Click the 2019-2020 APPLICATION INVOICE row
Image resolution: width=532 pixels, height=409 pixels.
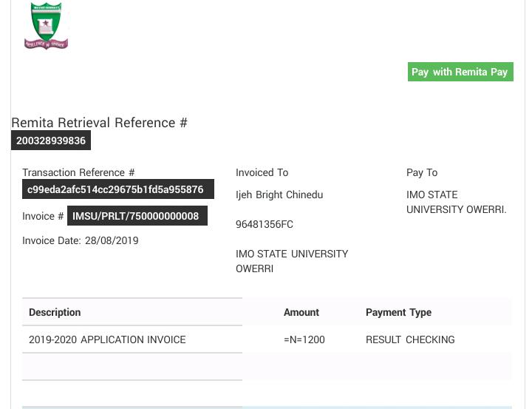[107, 339]
